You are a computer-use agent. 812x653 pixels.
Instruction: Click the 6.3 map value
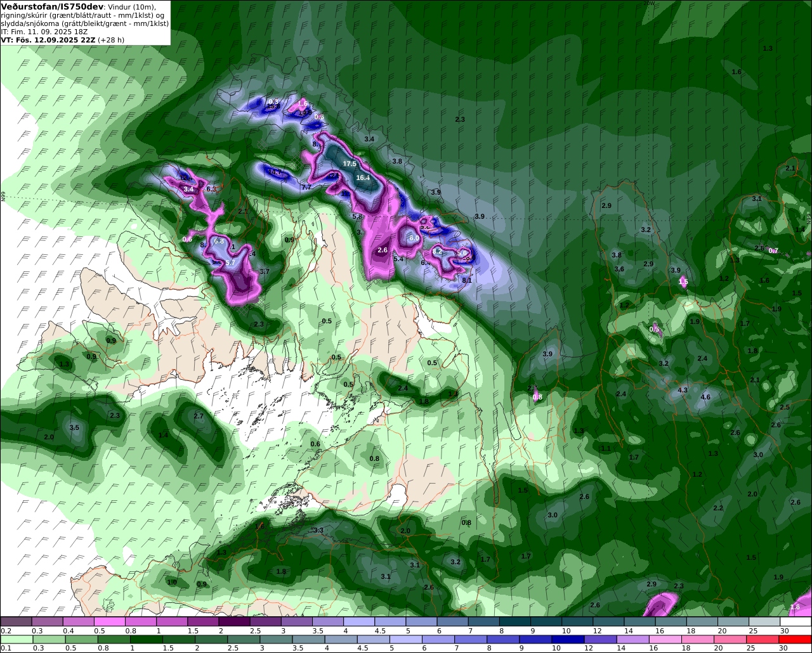(x=212, y=189)
